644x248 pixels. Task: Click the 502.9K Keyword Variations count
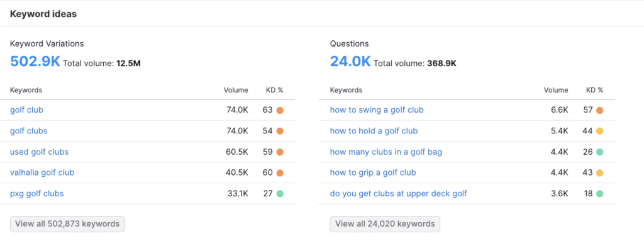point(35,61)
